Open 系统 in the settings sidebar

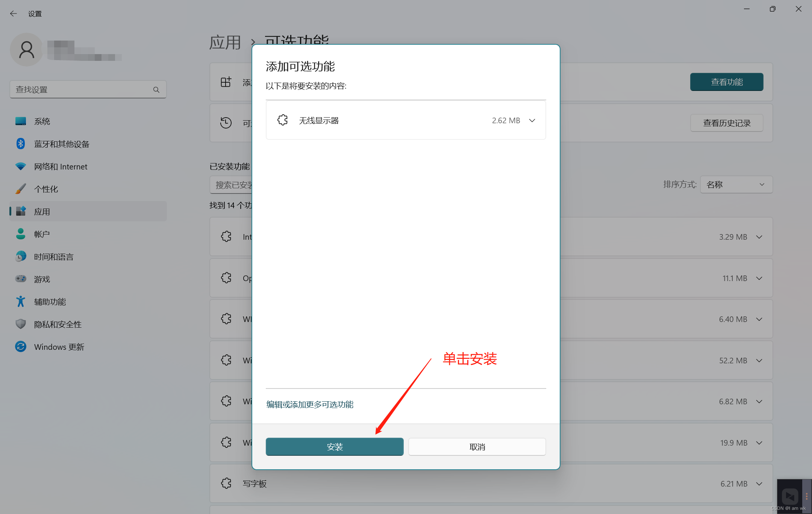[42, 121]
